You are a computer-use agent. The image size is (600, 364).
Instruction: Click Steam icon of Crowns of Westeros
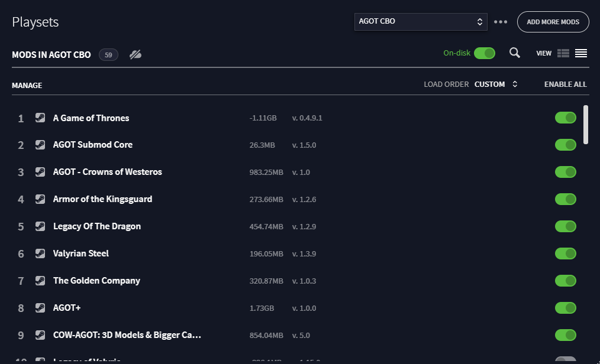pos(40,172)
